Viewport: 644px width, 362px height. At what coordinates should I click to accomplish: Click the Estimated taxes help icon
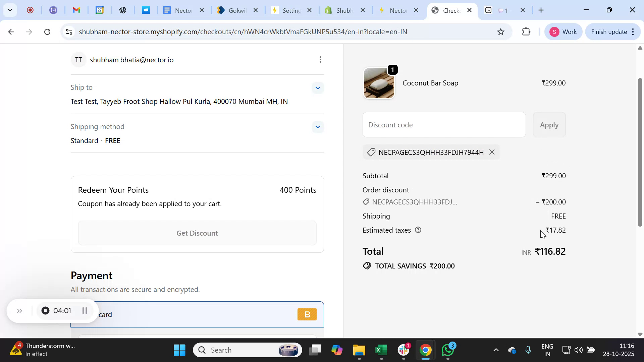(418, 230)
